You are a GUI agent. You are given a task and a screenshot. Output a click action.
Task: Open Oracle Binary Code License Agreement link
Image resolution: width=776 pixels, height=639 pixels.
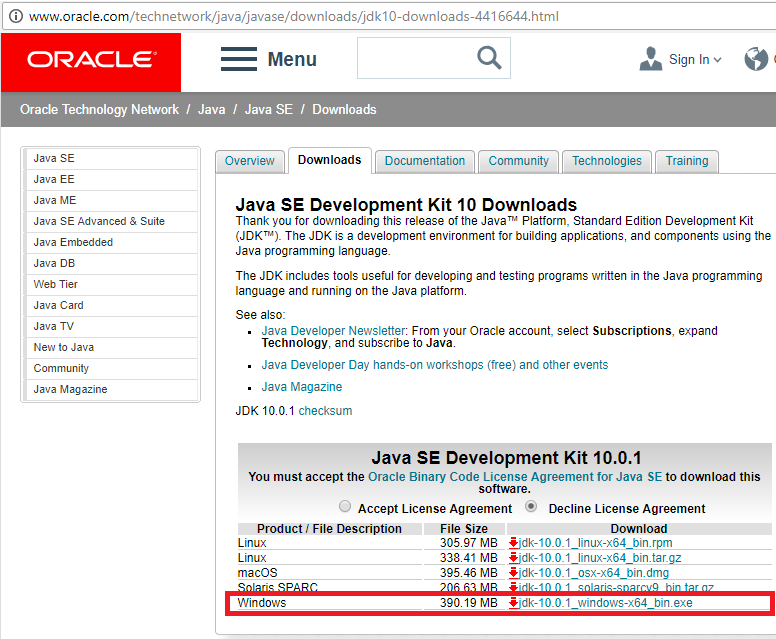click(x=515, y=477)
